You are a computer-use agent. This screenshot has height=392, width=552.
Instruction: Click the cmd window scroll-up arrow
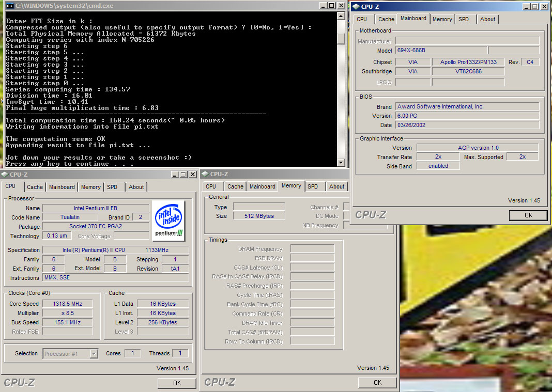tap(341, 16)
